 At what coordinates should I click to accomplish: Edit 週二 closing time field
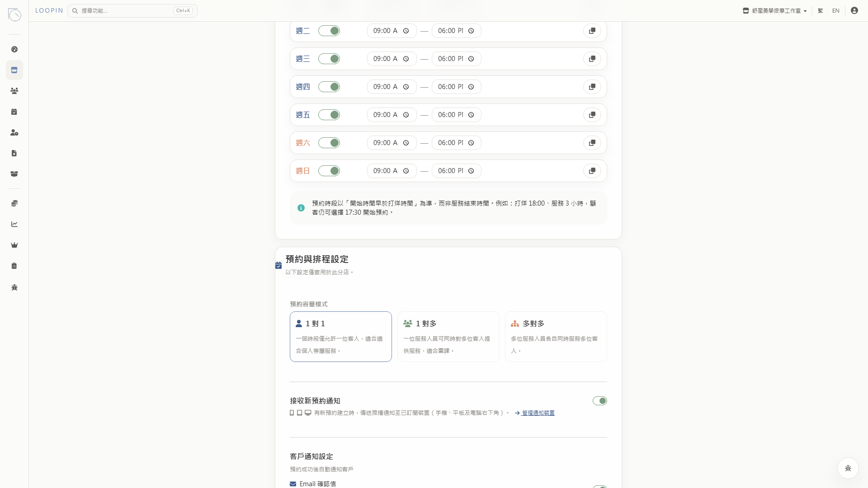pos(457,31)
